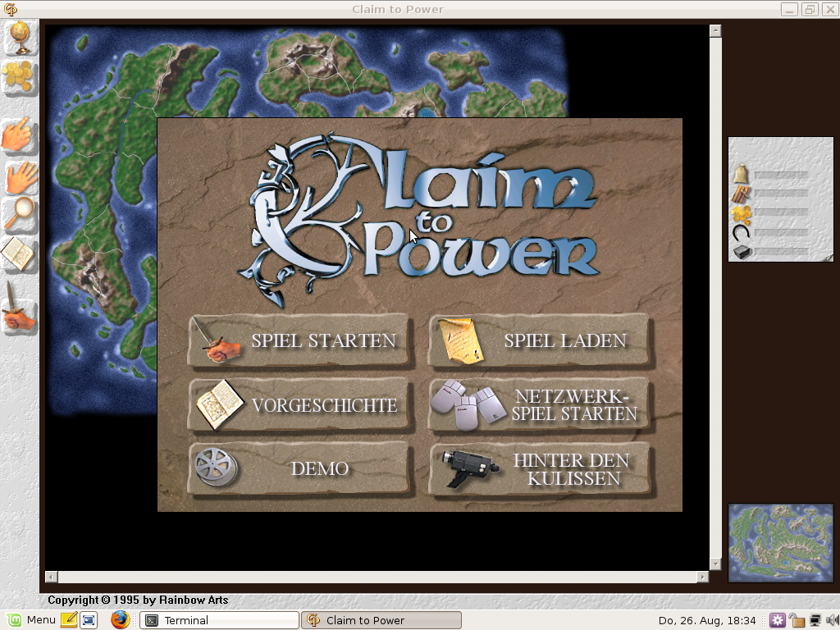Open Spiel Laden to load a game
840x630 pixels.
[539, 341]
